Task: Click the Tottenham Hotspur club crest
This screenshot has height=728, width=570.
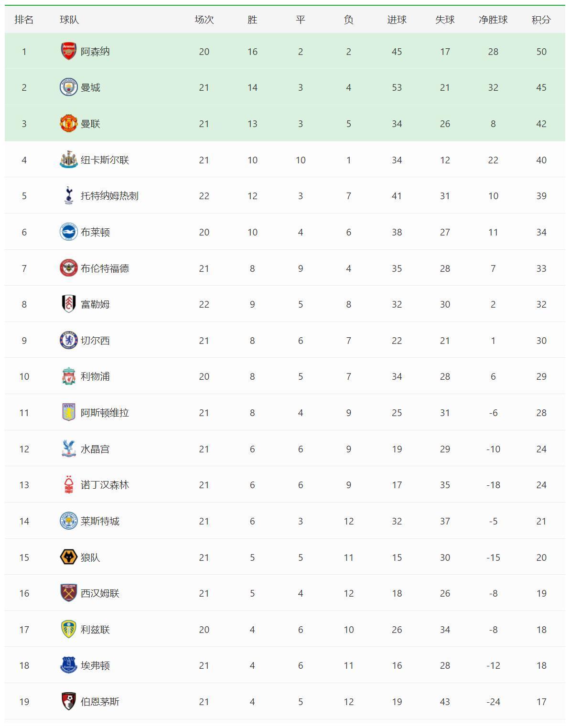Action: pos(68,195)
